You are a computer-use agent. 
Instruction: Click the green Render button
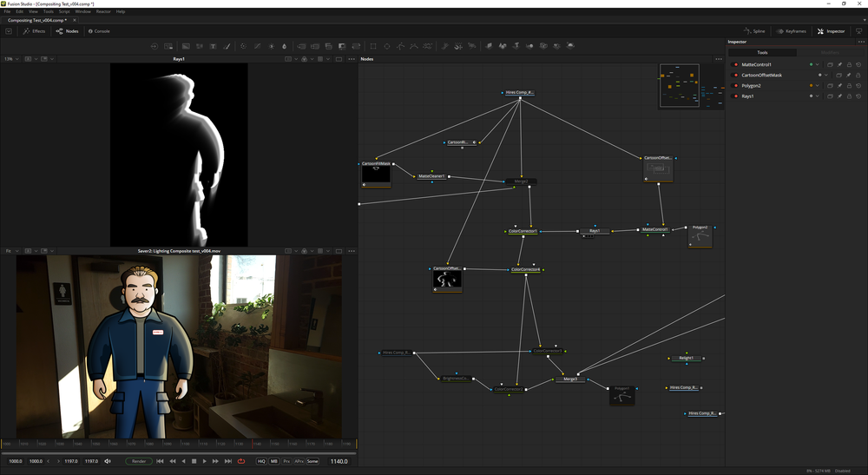[139, 461]
